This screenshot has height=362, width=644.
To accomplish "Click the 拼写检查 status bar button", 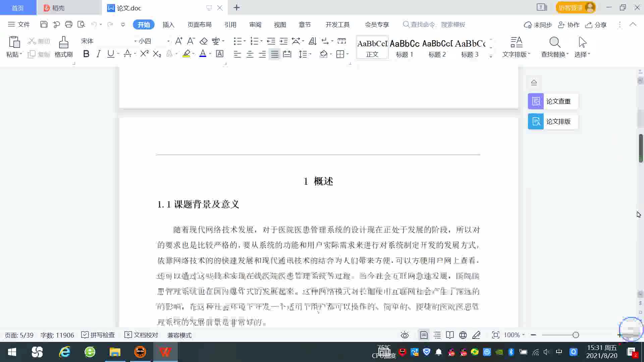I will click(x=98, y=335).
